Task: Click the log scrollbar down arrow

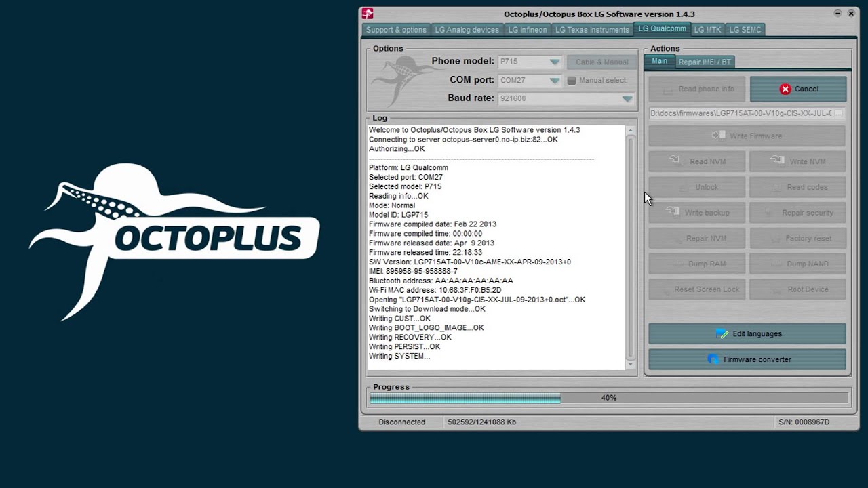Action: click(x=631, y=365)
